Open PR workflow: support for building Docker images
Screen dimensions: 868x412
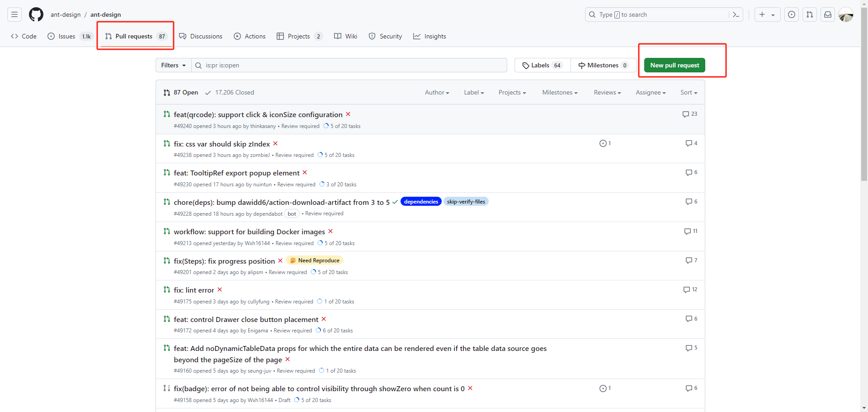tap(250, 232)
